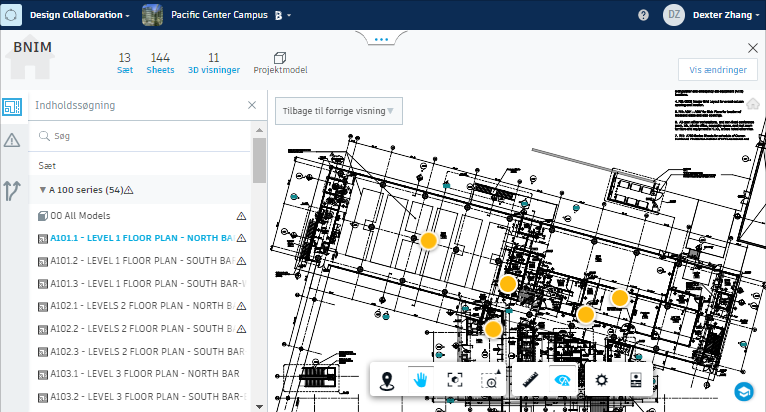
Task: Select the location pin issue tool
Action: 387,380
